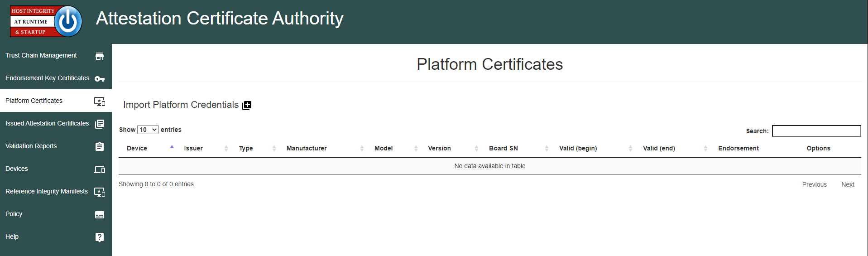Click the Import Platform Credentials plus icon
Viewport: 868px width, 256px height.
247,105
